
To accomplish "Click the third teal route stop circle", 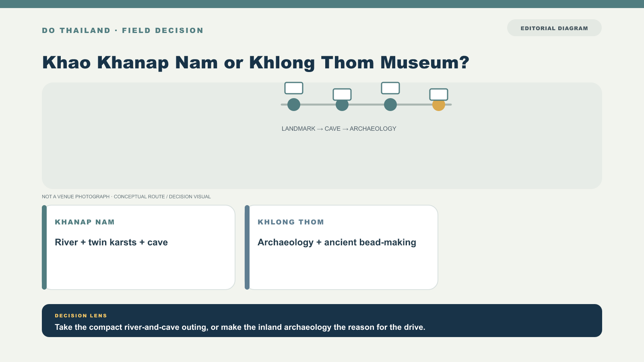I will click(x=390, y=105).
